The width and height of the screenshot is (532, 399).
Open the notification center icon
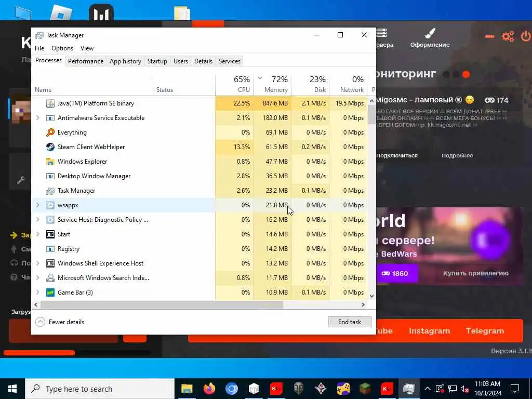click(515, 389)
